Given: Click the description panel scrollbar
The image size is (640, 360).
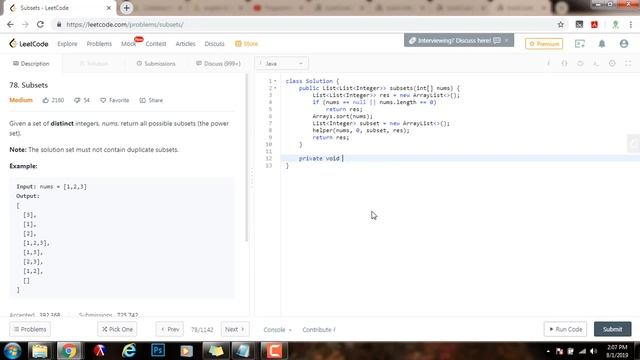Looking at the screenshot, I should pyautogui.click(x=247, y=158).
